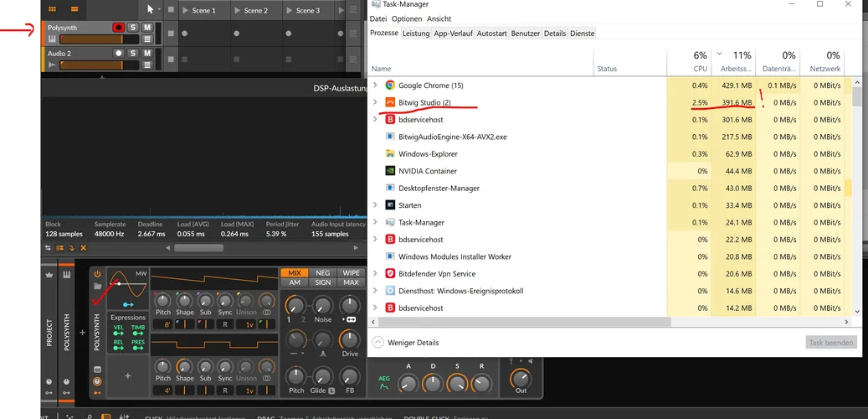Launch Scene 1 play triangle
Viewport: 868px width, 419px height.
186,11
